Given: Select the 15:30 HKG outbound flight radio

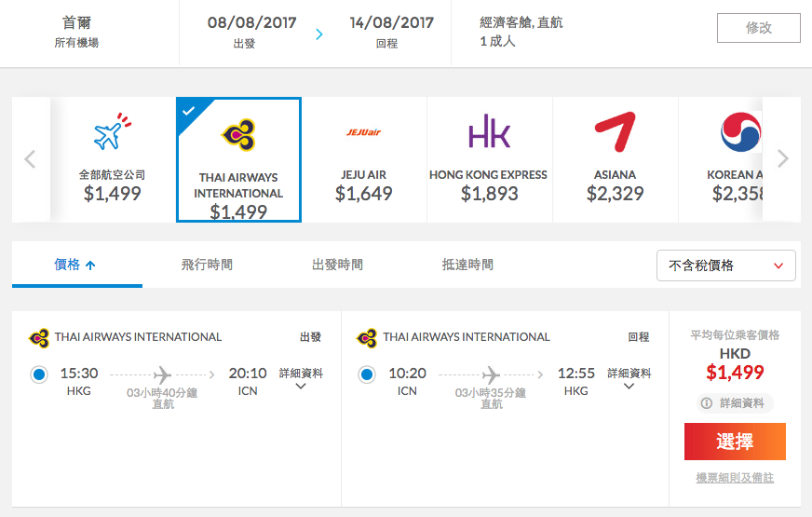Looking at the screenshot, I should (x=39, y=374).
